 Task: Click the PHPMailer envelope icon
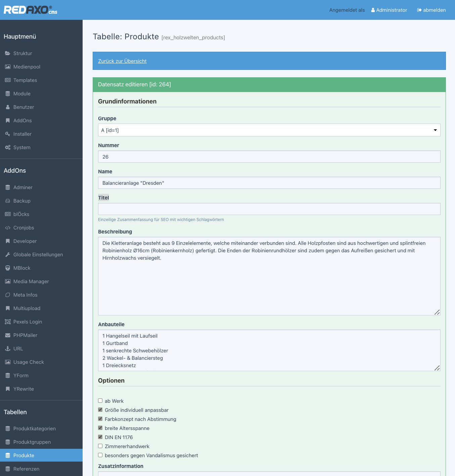coord(8,335)
